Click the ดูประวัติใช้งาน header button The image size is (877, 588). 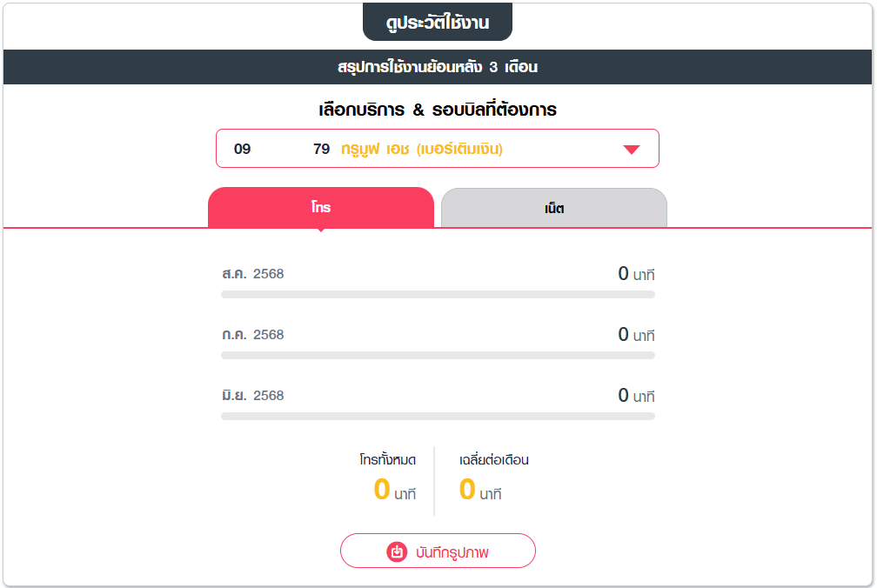pos(438,23)
